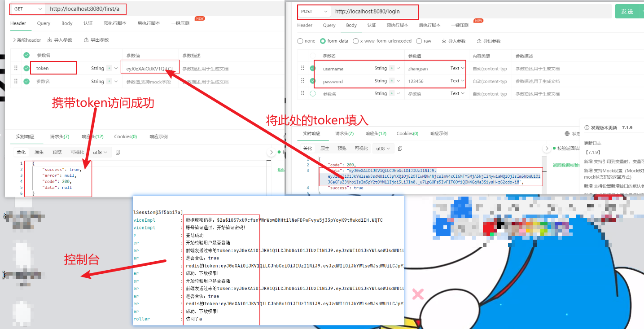Open the Query tab in the GET window

[x=44, y=23]
